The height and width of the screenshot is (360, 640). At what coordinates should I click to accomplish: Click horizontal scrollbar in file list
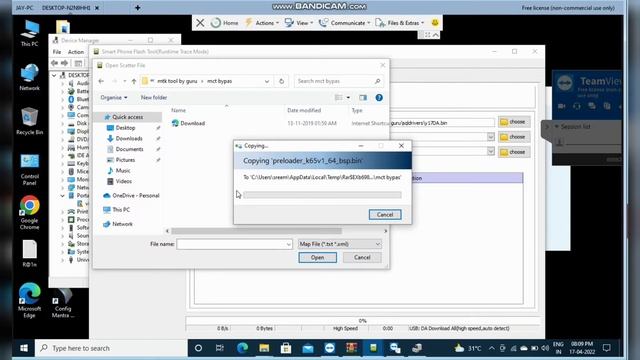(x=256, y=231)
